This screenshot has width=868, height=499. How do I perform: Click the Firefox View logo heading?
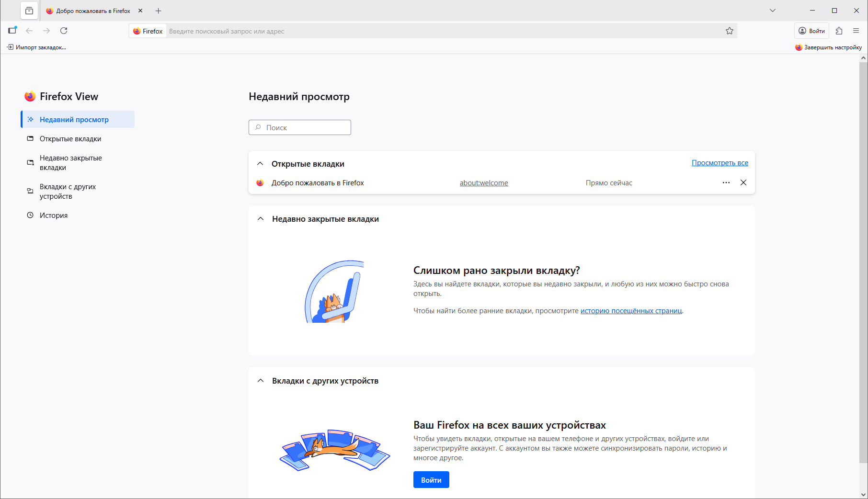[61, 96]
